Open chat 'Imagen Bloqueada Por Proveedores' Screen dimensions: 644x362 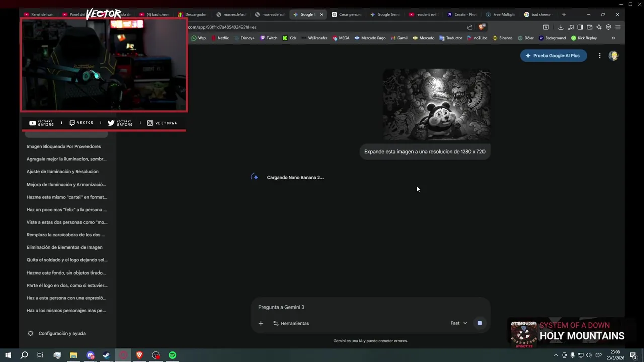click(x=64, y=146)
